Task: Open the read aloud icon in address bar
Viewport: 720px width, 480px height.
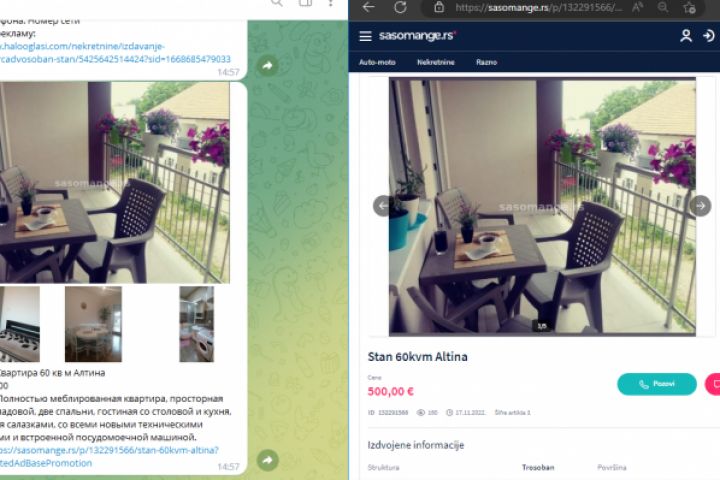Action: pos(637,7)
